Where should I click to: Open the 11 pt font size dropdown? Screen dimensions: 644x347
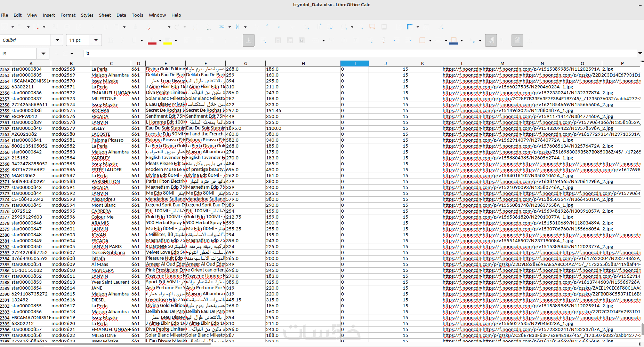pos(96,40)
